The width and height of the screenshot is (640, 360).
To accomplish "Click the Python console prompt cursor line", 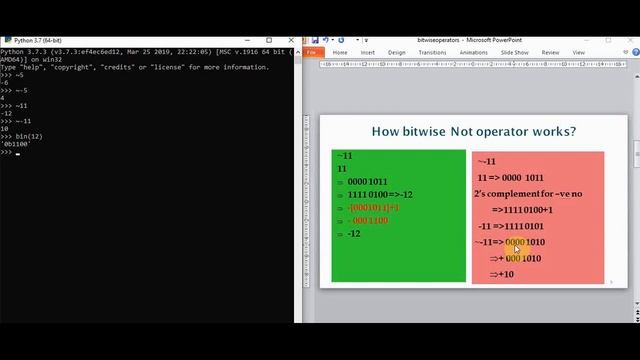I will point(10,152).
